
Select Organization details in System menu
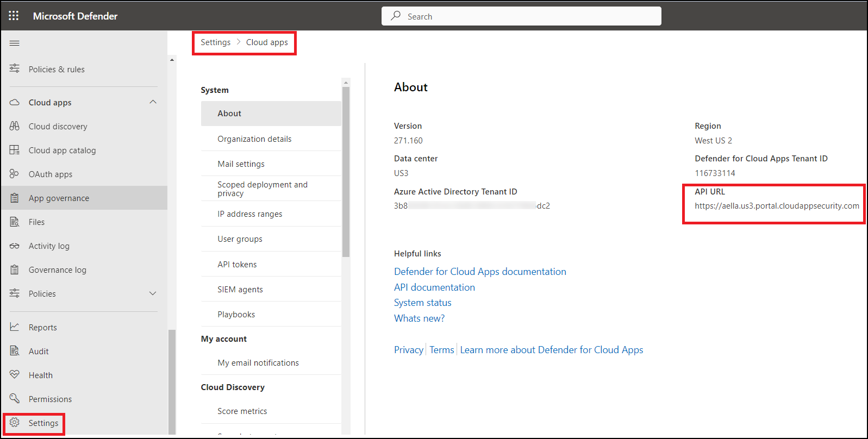pos(254,139)
